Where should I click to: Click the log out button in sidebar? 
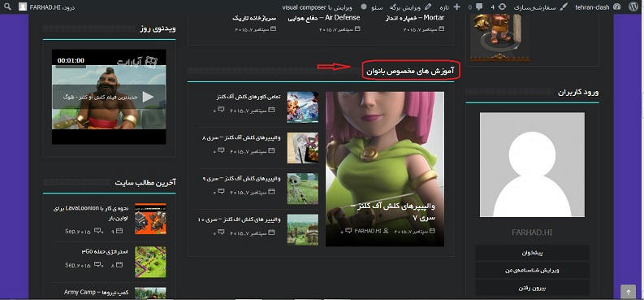532,288
